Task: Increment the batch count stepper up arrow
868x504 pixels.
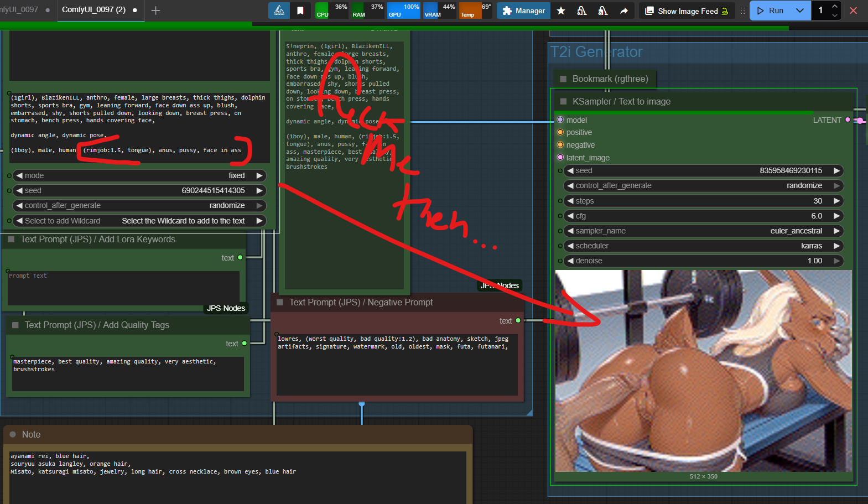Action: pyautogui.click(x=835, y=6)
